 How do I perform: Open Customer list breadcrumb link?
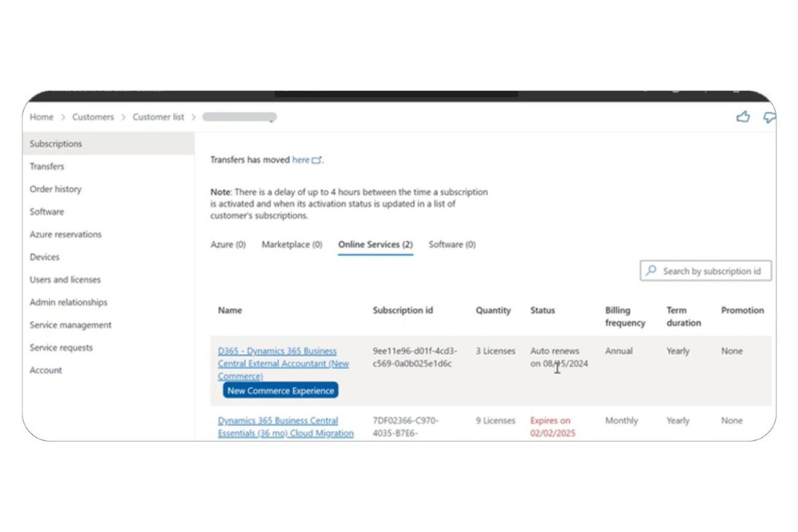pyautogui.click(x=158, y=117)
